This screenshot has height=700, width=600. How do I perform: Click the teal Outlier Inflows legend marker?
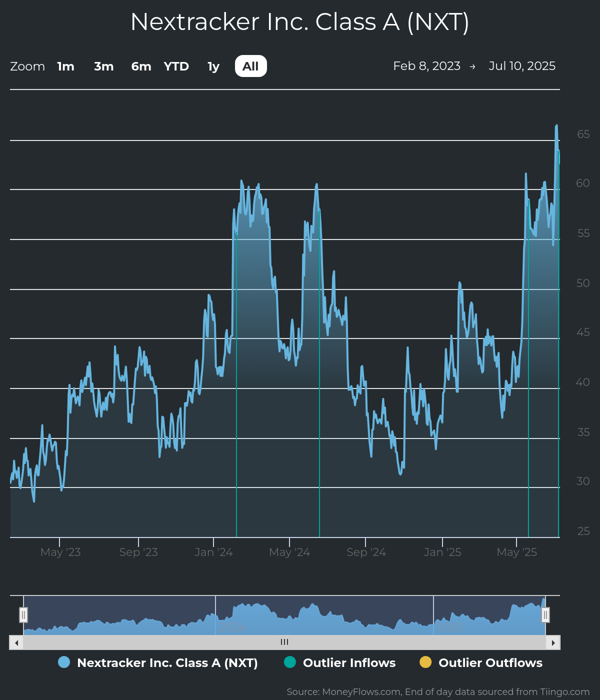[x=290, y=662]
